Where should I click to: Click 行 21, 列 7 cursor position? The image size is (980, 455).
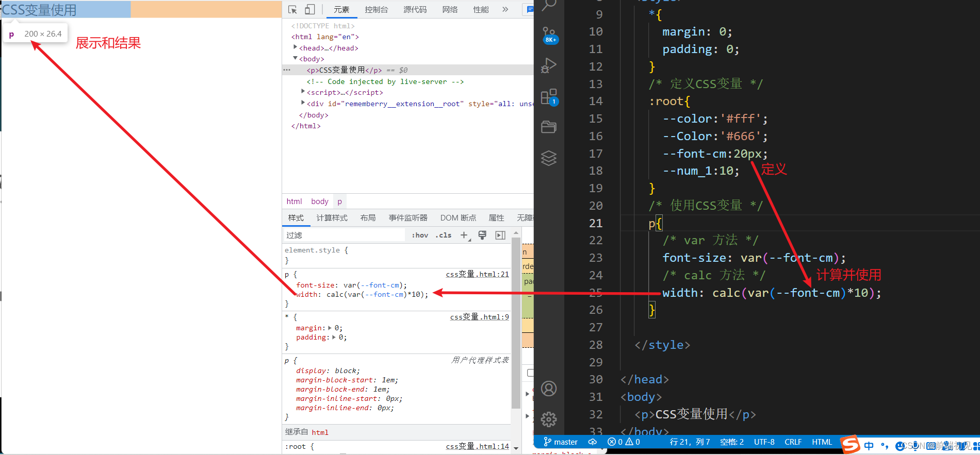tap(690, 442)
